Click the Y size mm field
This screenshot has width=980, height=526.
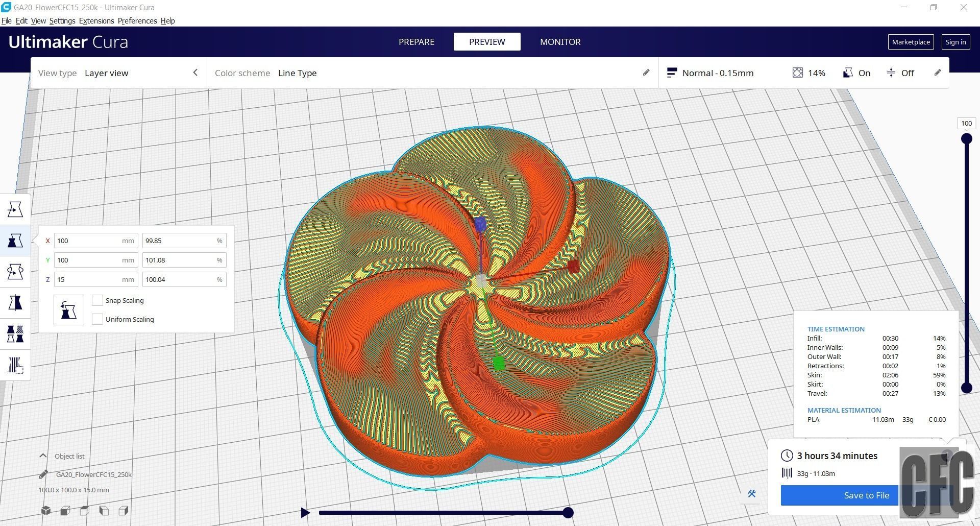(x=96, y=260)
